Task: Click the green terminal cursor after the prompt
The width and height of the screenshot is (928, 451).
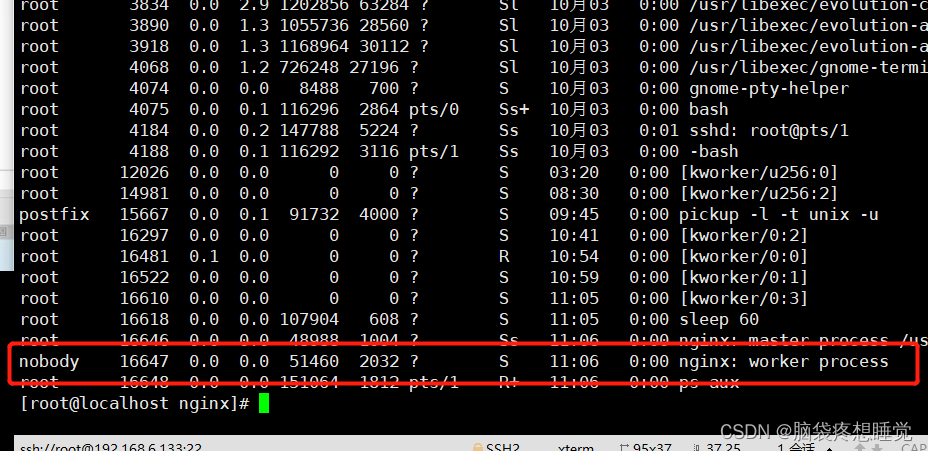Action: point(263,404)
